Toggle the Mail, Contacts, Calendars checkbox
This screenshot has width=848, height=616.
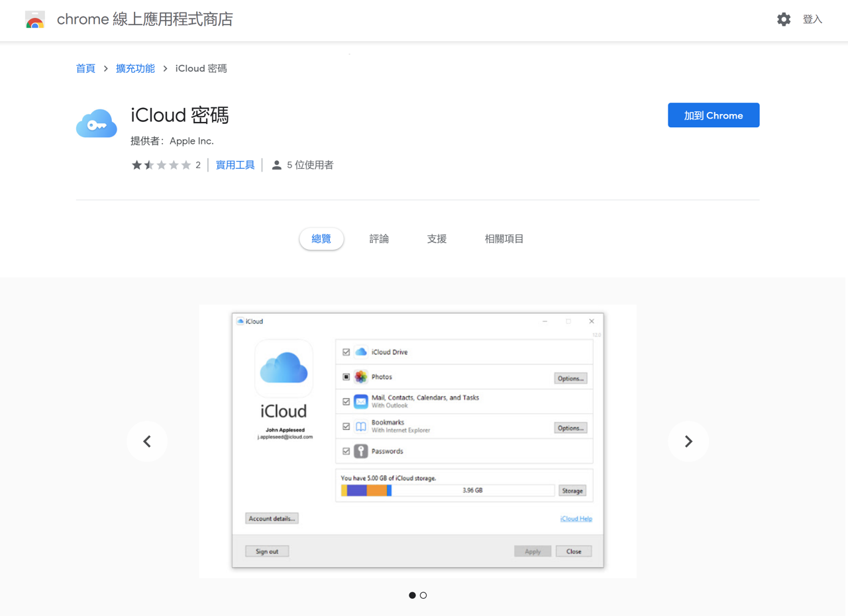[346, 401]
